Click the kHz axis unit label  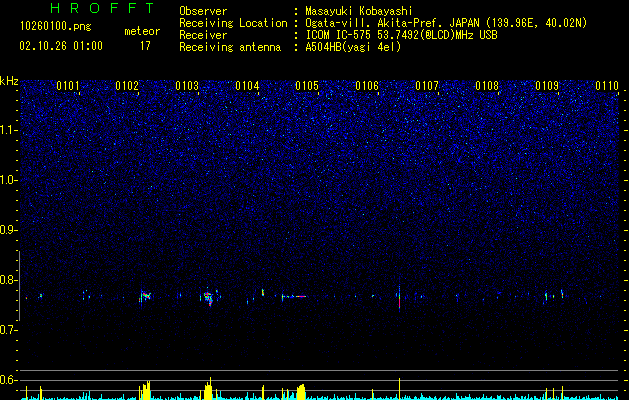tap(9, 81)
